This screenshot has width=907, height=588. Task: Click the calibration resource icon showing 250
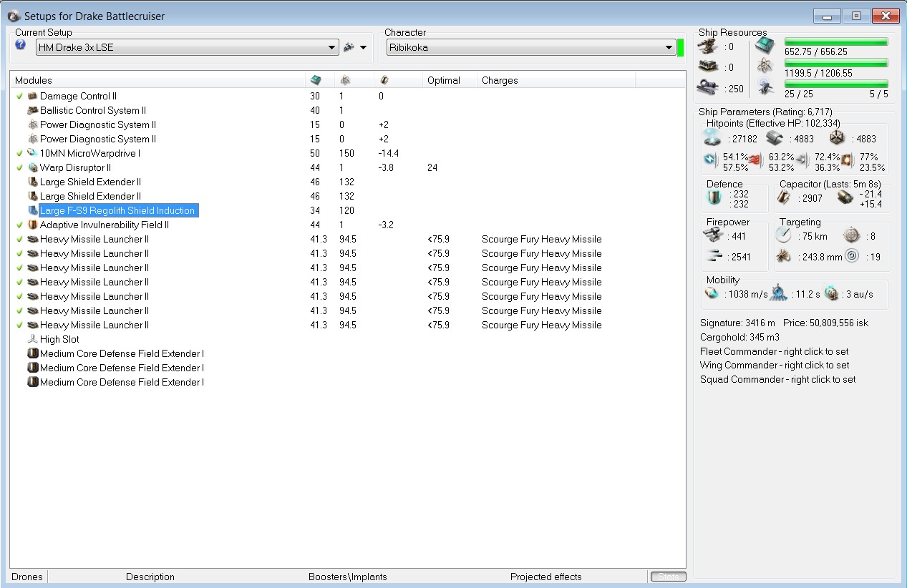[x=708, y=88]
